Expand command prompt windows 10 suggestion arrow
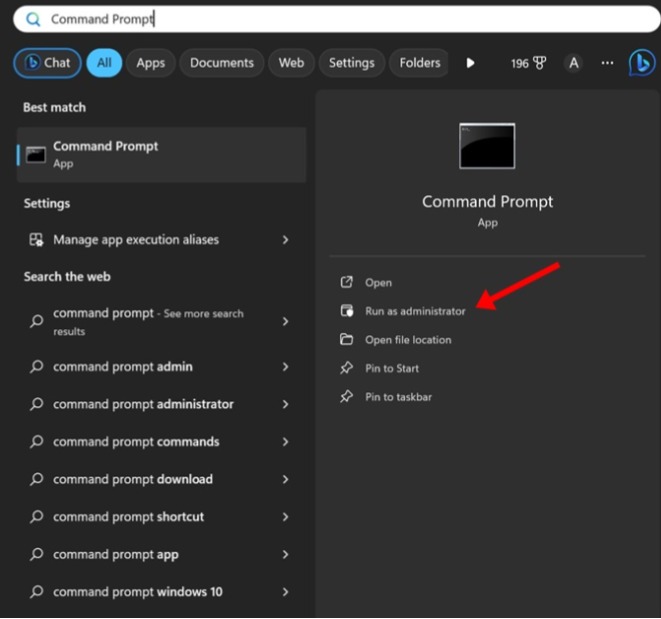The image size is (661, 619). 286,592
